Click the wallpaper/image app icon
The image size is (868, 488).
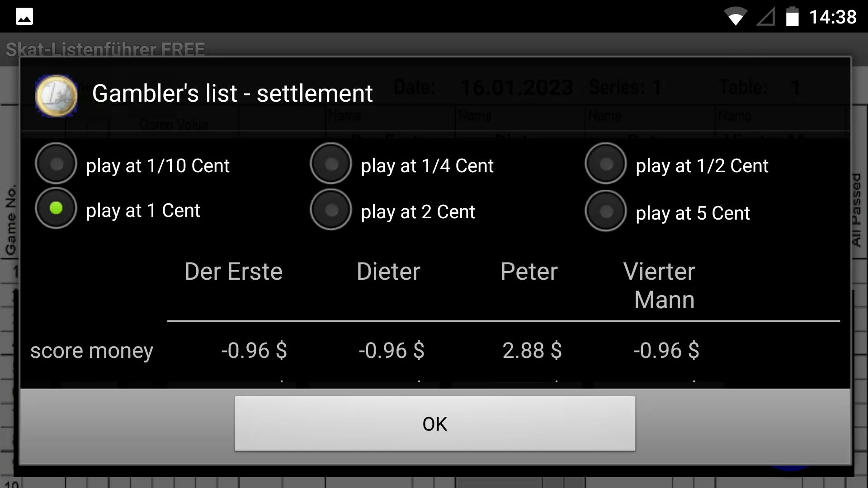click(x=24, y=16)
